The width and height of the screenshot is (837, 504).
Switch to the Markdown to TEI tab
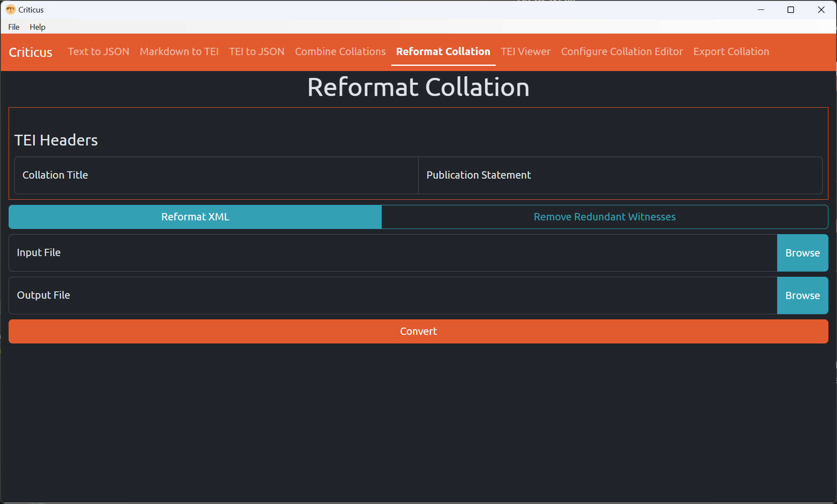coord(179,52)
